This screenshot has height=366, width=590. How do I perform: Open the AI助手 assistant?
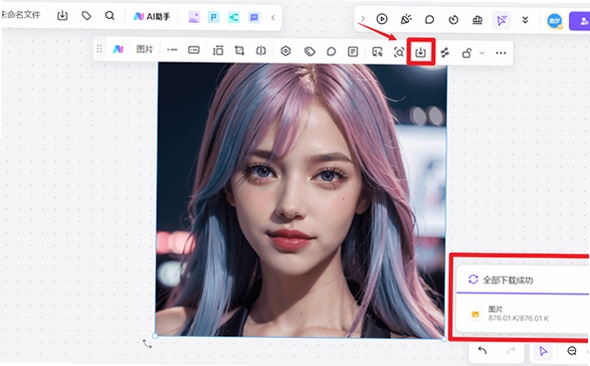151,17
